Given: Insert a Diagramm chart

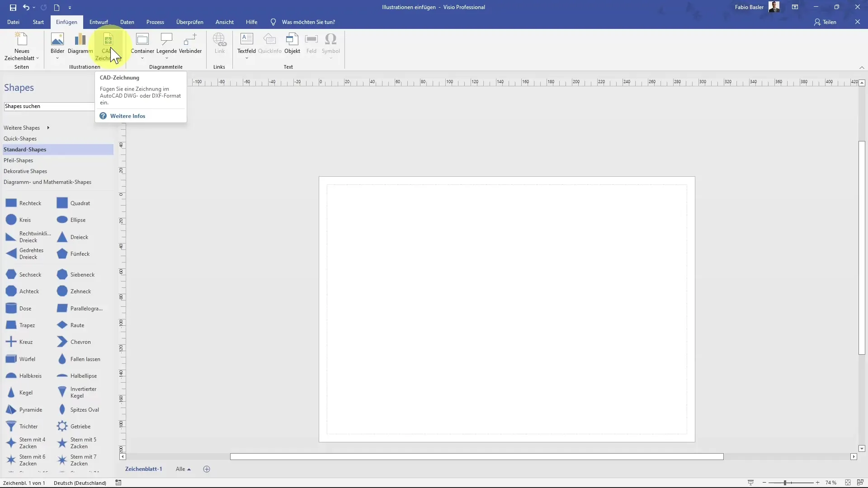Looking at the screenshot, I should coord(80,43).
